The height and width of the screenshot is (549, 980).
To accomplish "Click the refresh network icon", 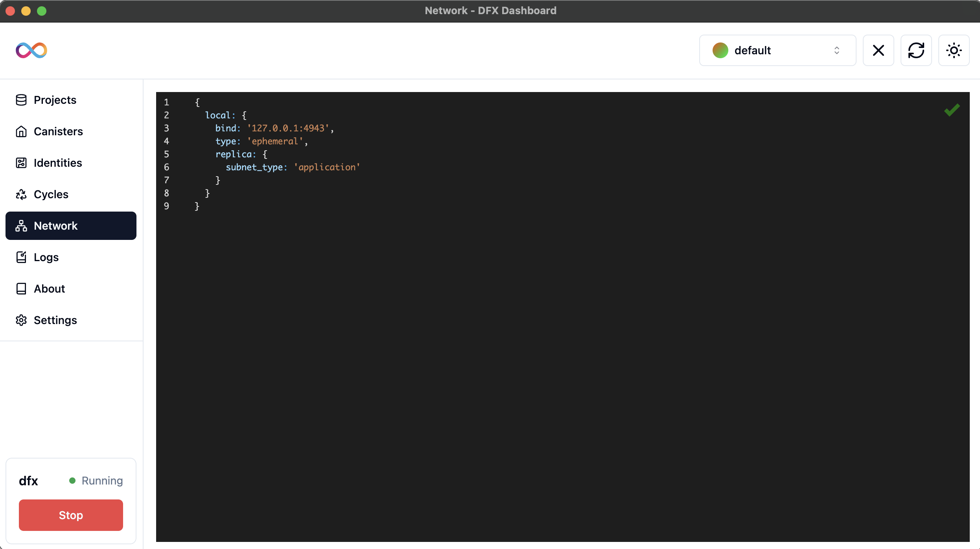I will click(x=917, y=50).
